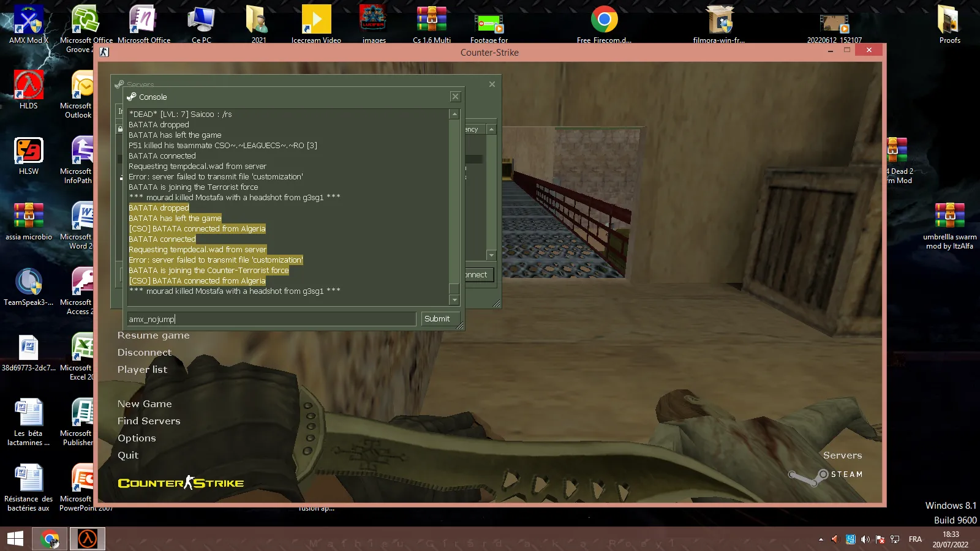980x551 pixels.
Task: Open the Options menu entry
Action: [137, 438]
